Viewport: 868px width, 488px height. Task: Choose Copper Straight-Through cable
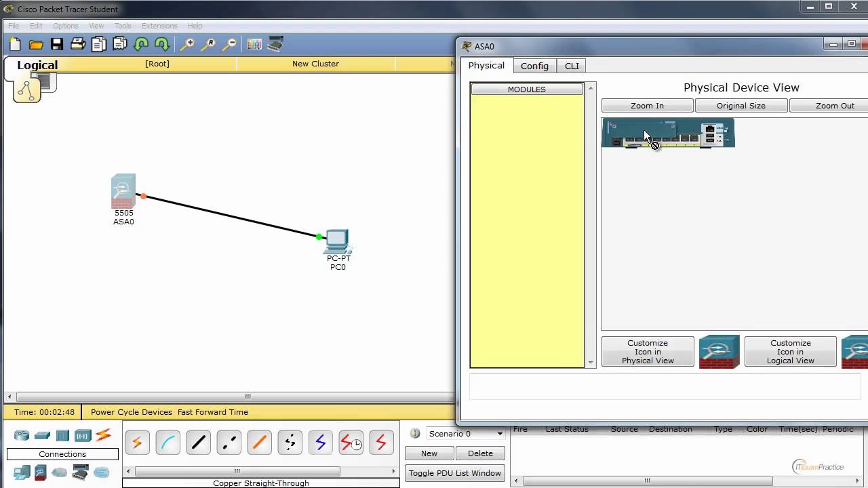coord(198,443)
